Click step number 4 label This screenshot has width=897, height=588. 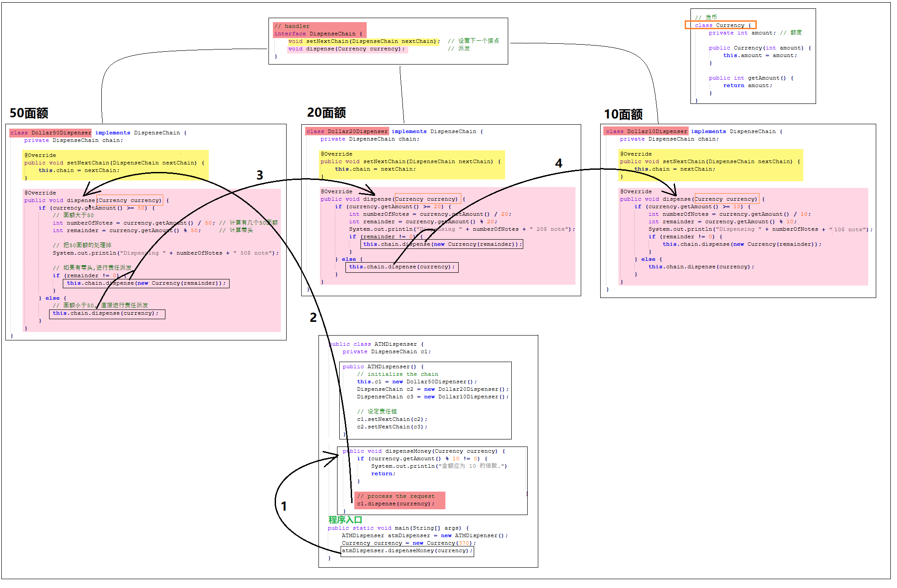[x=559, y=164]
